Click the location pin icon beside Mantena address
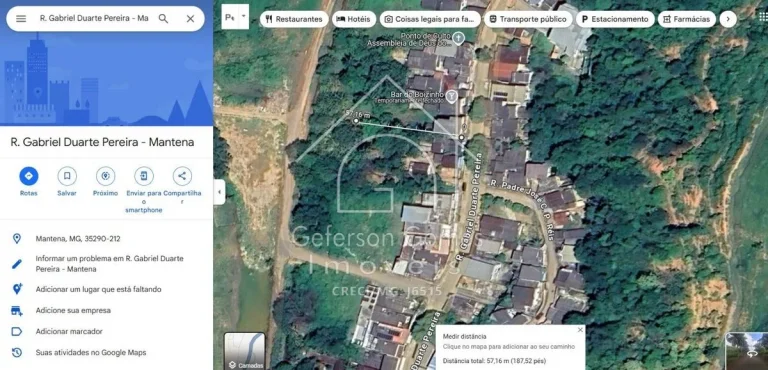 (17, 239)
